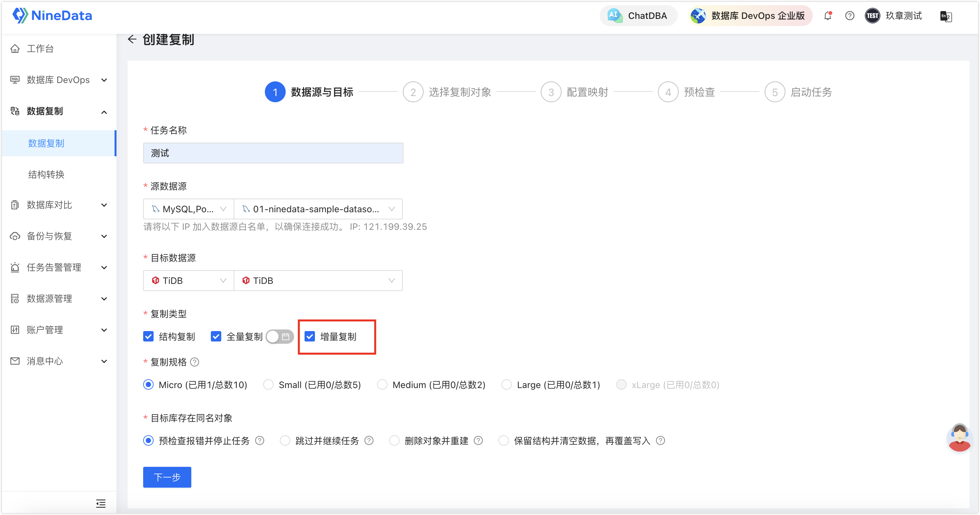This screenshot has width=980, height=515.
Task: Click the 数据库对比 compare icon
Action: [x=15, y=205]
